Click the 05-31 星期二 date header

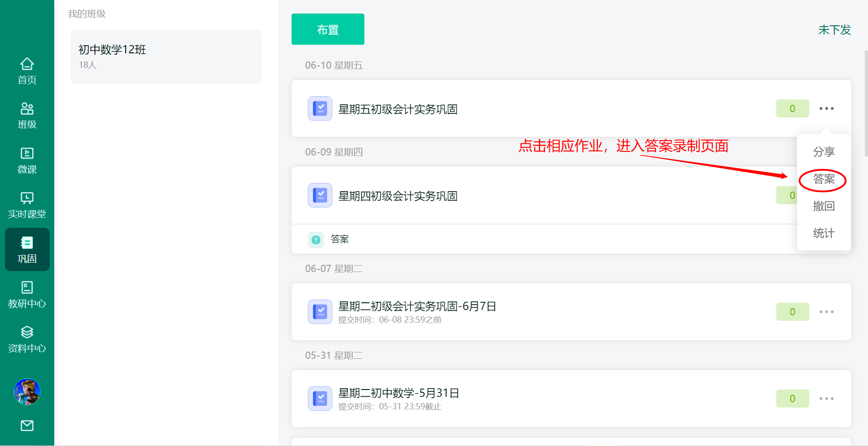coord(334,356)
